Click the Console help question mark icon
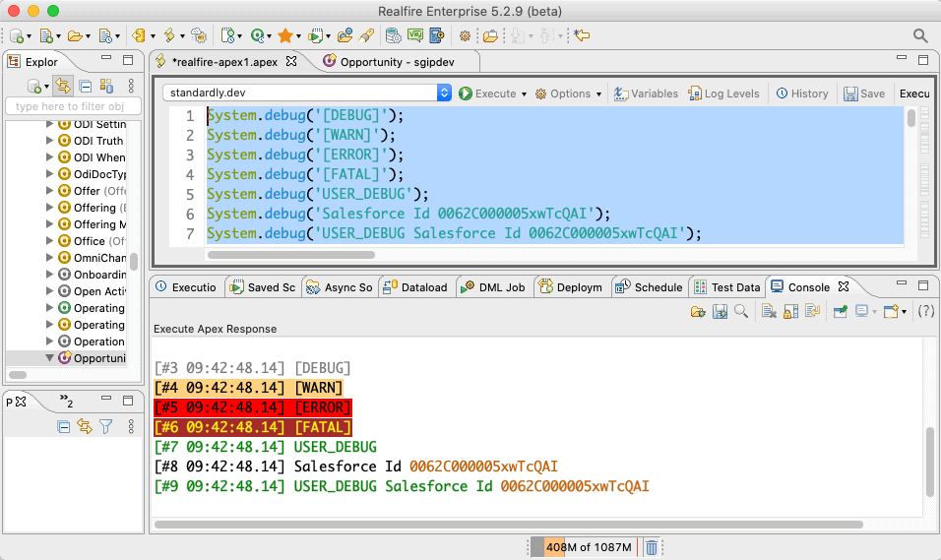This screenshot has width=941, height=560. (926, 311)
